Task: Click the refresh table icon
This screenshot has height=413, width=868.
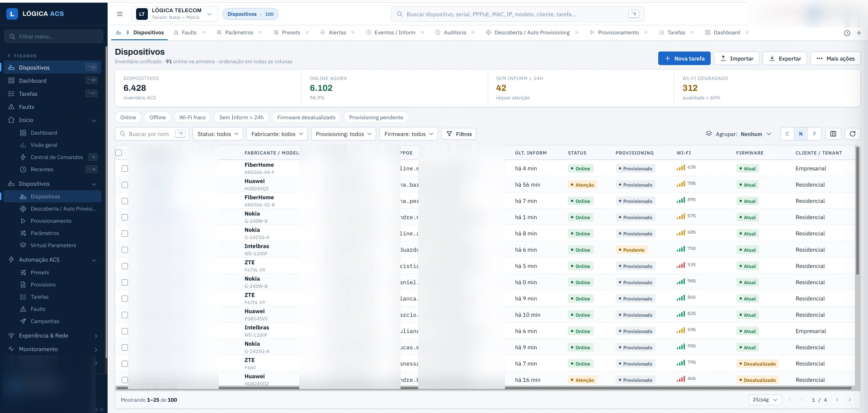Action: 853,134
